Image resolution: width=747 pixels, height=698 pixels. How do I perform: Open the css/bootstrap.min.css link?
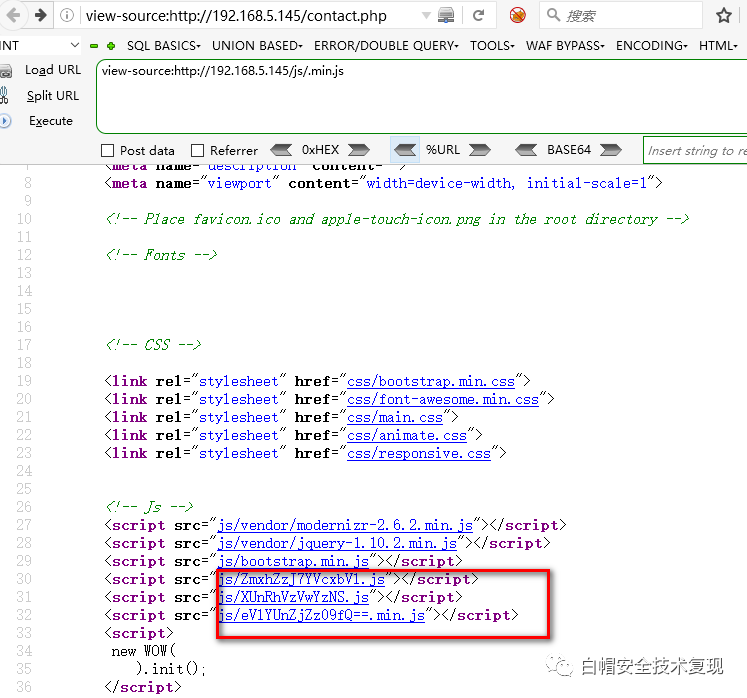431,382
